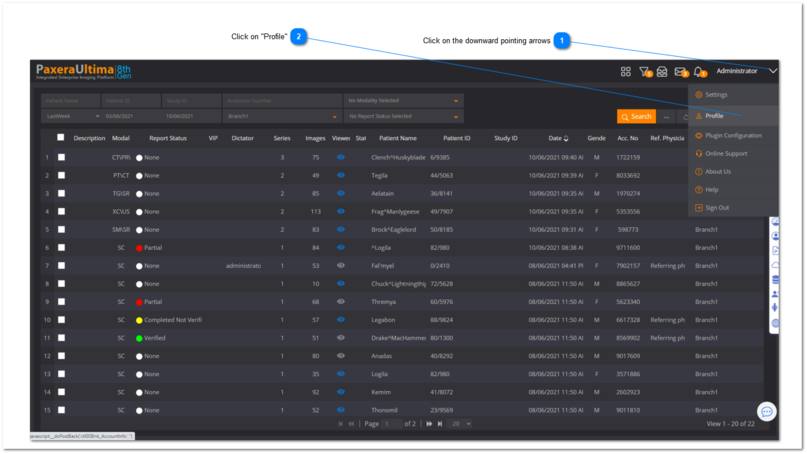Click the next page arrow in pager
Screen dimensions: 807x454
[x=429, y=424]
